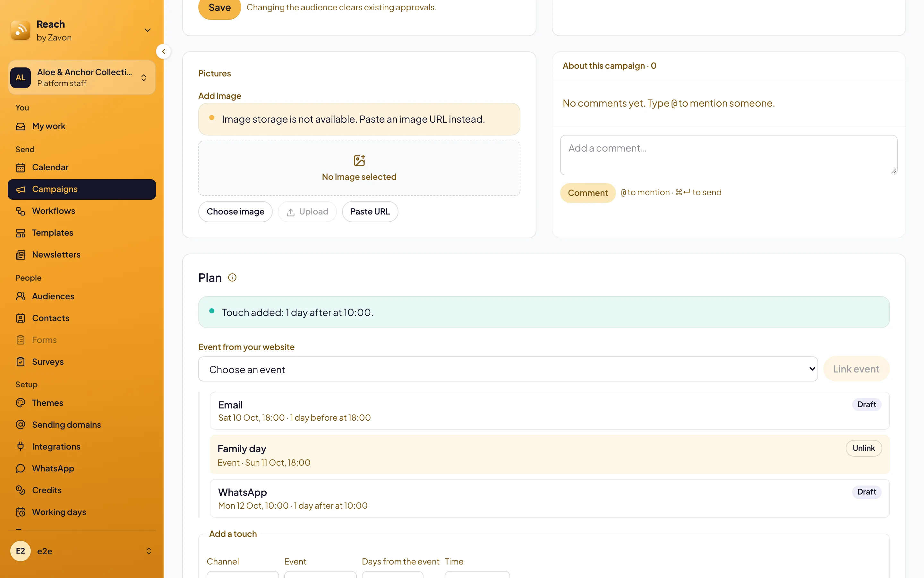Click the Contacts sidebar icon
924x578 pixels.
point(21,318)
